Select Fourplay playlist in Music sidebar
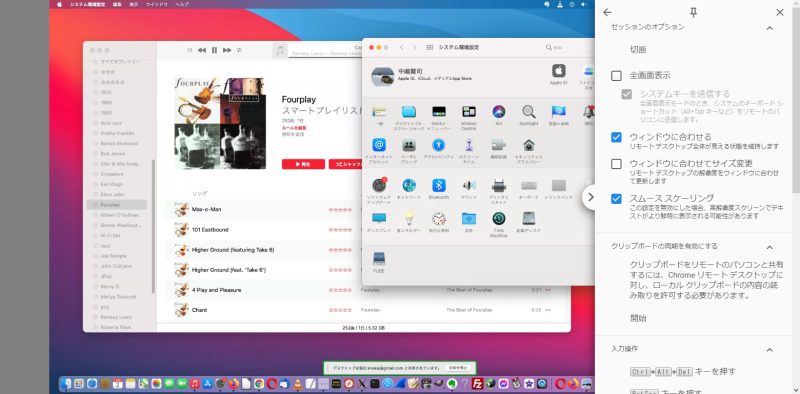 point(116,205)
